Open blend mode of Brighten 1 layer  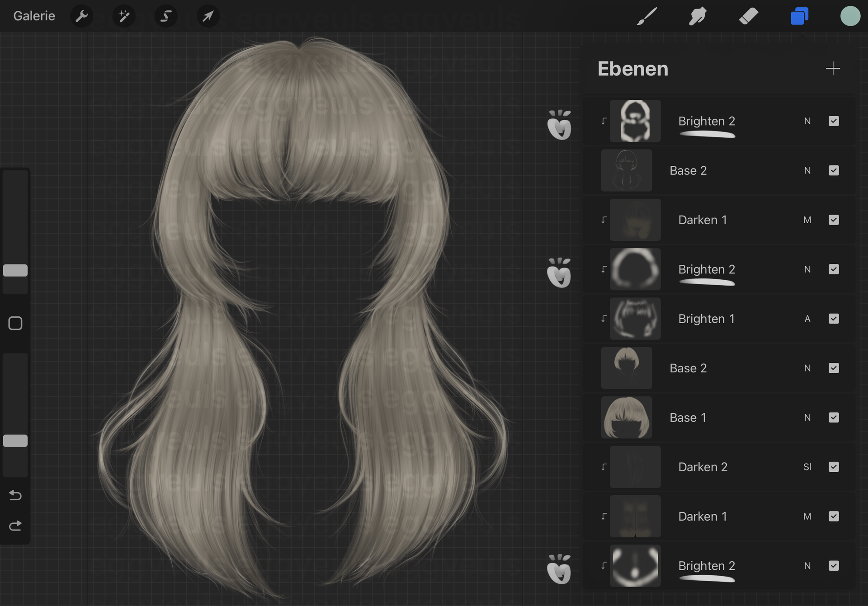pyautogui.click(x=807, y=319)
